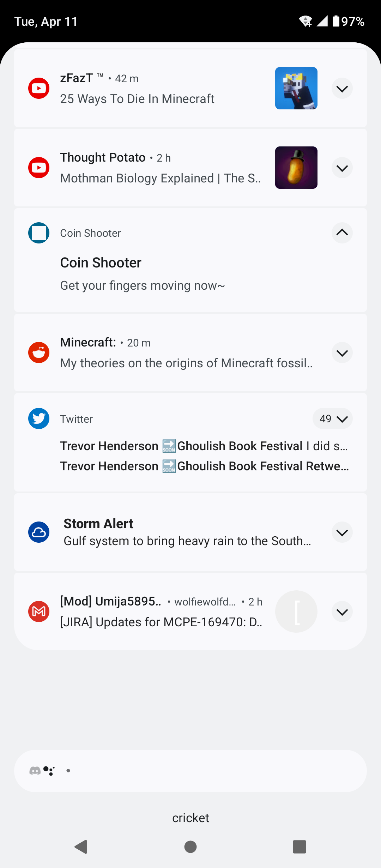The image size is (381, 868).
Task: Tap the Coin Shooter app icon
Action: pos(39,233)
